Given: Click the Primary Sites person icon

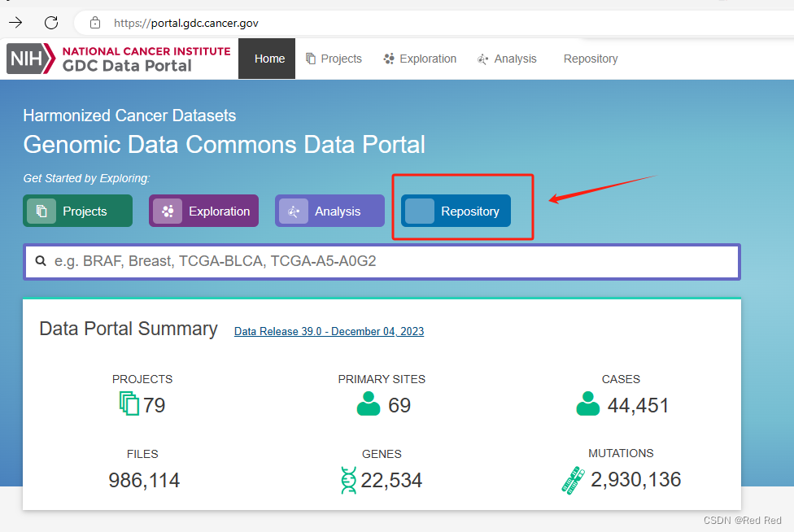Looking at the screenshot, I should tap(369, 403).
